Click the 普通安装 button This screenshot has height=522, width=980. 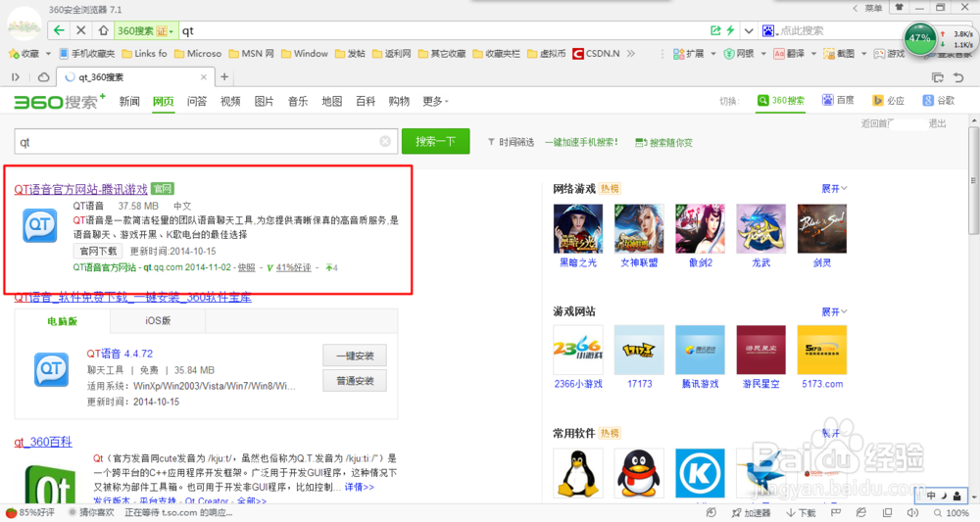click(x=355, y=381)
